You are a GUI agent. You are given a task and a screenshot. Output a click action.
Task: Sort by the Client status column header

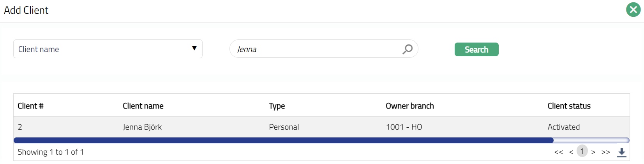pos(569,106)
